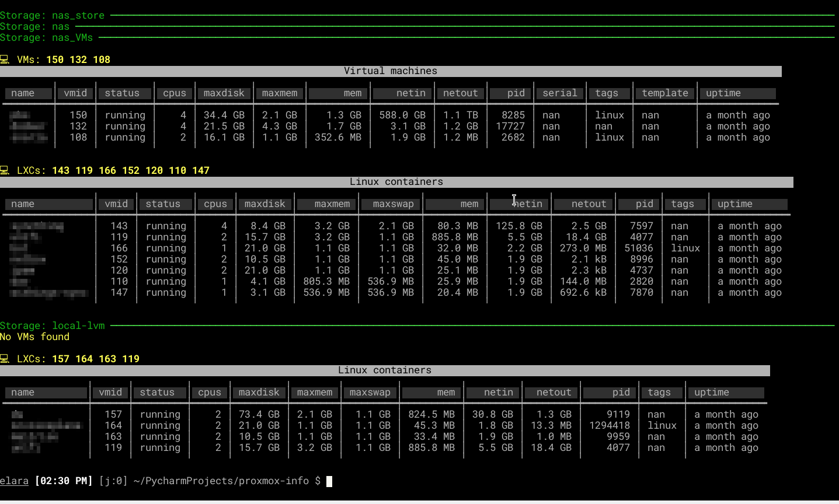Click the pid value 7870
This screenshot has height=504, width=839.
[642, 292]
